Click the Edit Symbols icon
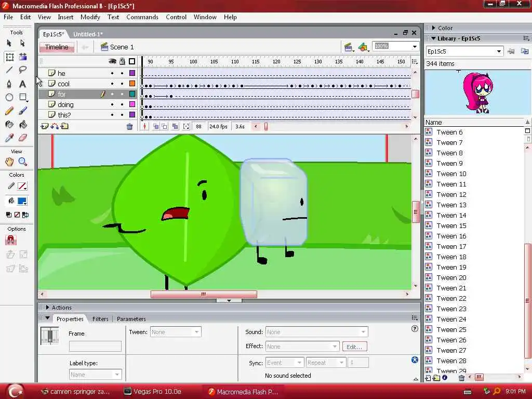Viewport: 532px width, 399px height. (x=363, y=47)
